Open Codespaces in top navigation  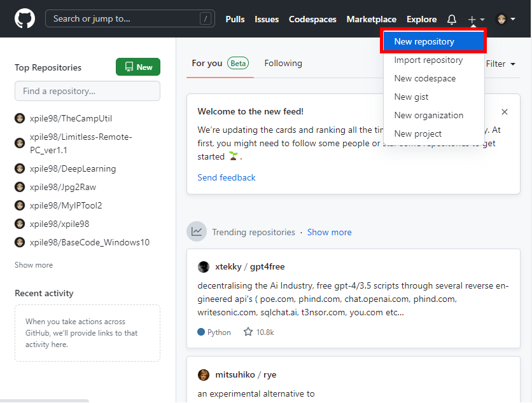(312, 19)
